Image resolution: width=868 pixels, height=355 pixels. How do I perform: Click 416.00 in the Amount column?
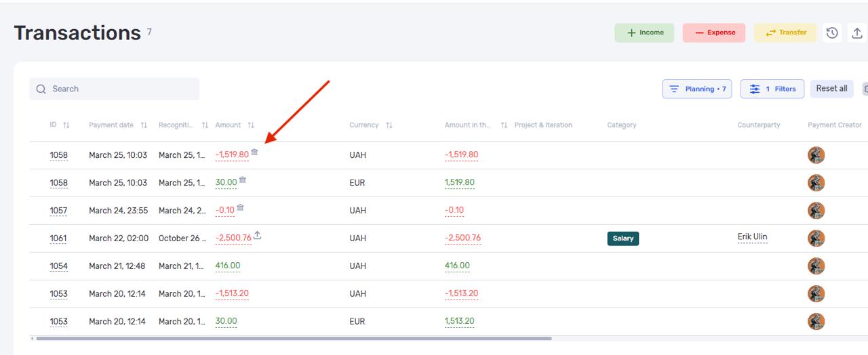(227, 266)
